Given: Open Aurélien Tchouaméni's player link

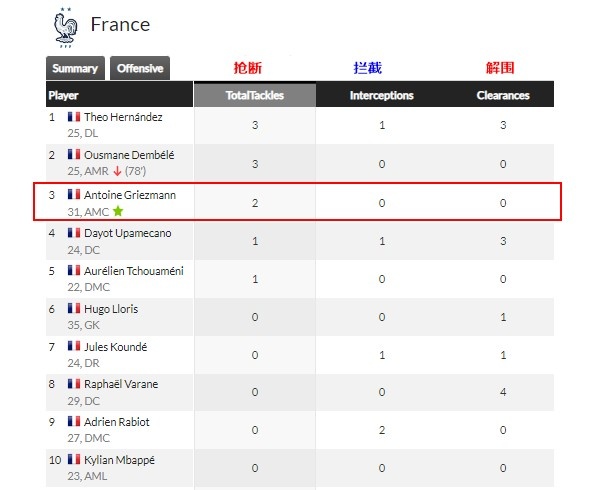Looking at the screenshot, I should coord(134,271).
